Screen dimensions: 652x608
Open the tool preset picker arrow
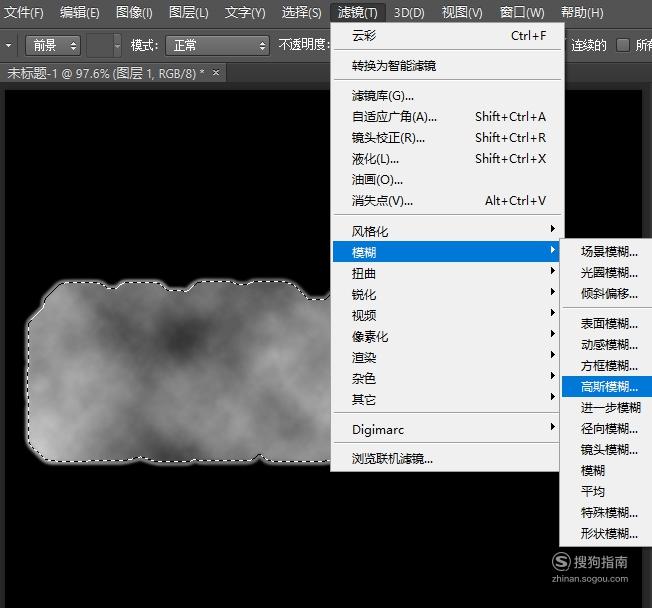coord(8,45)
